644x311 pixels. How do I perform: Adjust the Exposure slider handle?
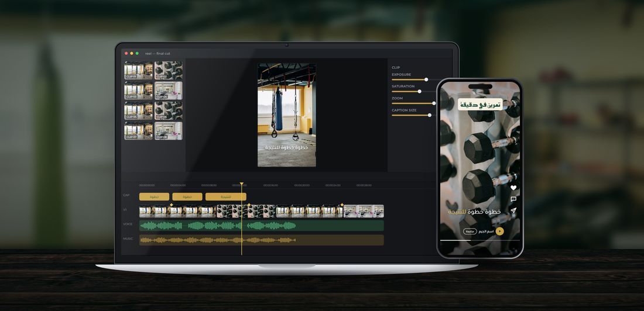click(x=426, y=80)
